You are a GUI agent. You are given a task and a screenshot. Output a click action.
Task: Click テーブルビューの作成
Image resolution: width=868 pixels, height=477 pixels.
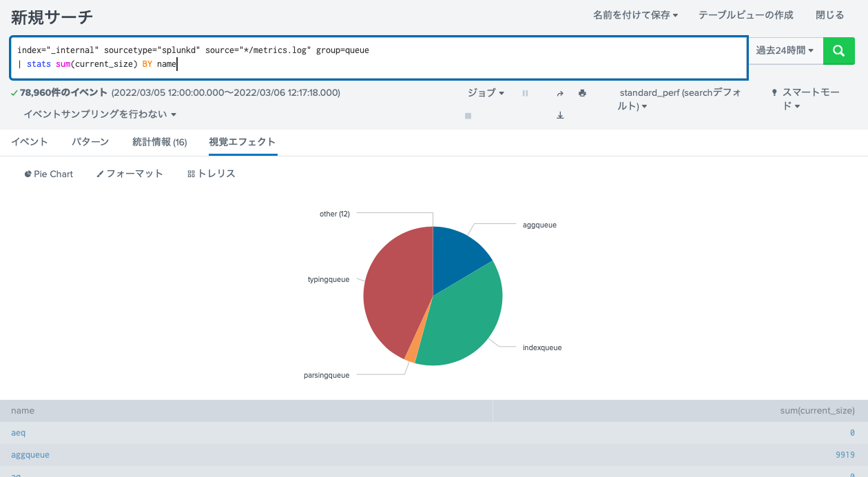click(746, 14)
